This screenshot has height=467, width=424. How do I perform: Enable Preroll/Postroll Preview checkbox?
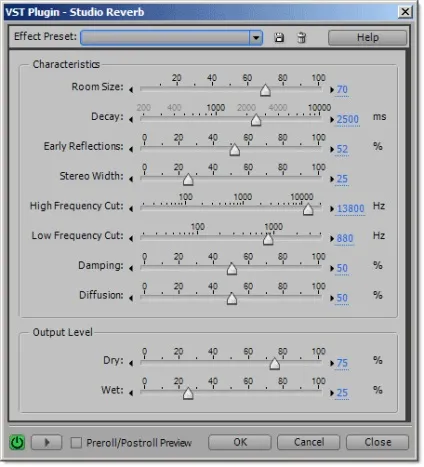coord(76,443)
